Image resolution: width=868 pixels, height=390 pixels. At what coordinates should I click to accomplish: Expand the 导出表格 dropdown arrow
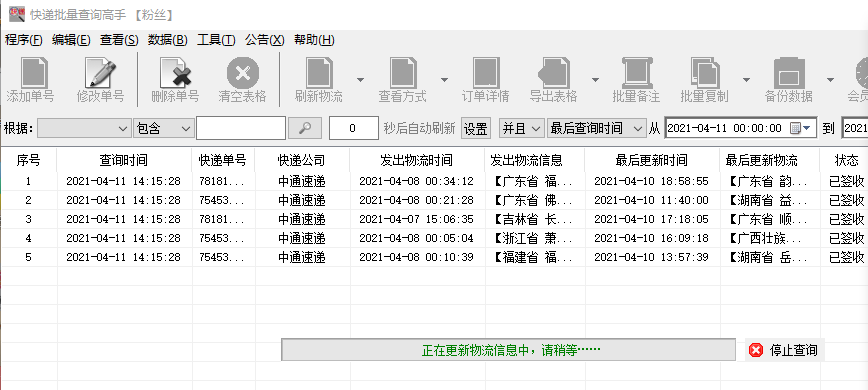pyautogui.click(x=595, y=80)
